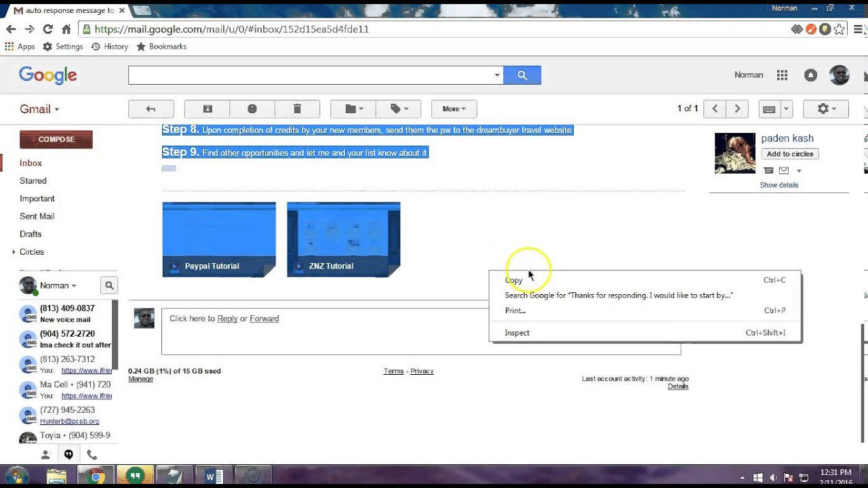
Task: Click Show details under paden kash
Action: [779, 185]
